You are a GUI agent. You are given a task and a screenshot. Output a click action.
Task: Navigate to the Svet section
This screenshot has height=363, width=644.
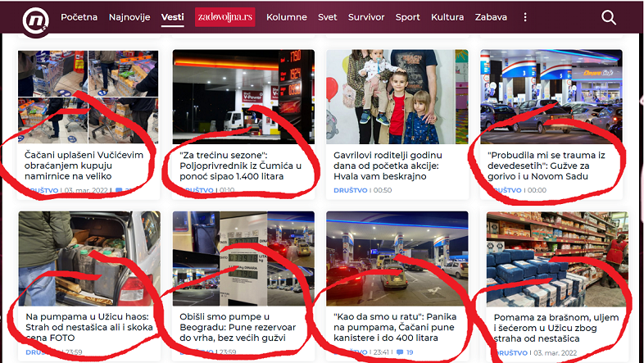click(328, 17)
